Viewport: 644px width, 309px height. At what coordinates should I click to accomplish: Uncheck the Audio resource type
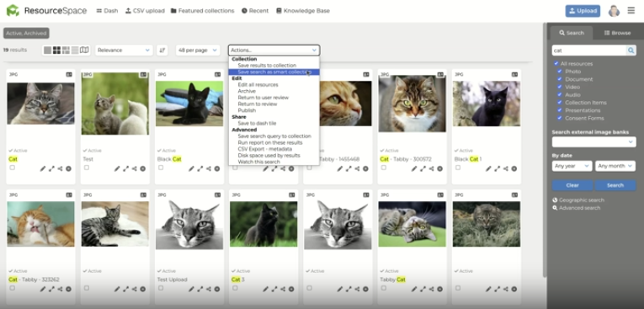559,94
